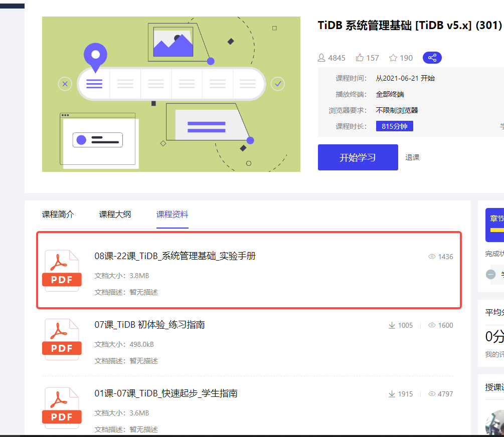Click the blue share icon button

pos(432,58)
